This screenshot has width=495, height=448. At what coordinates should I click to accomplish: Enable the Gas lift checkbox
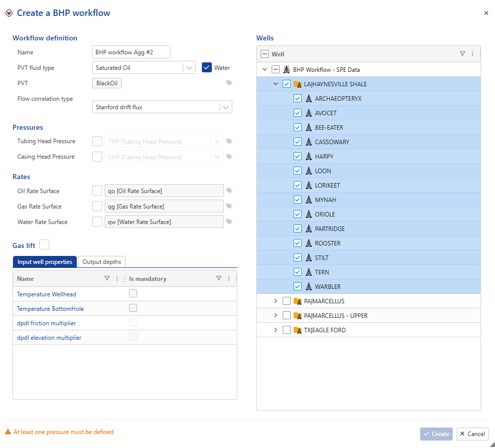tap(44, 244)
